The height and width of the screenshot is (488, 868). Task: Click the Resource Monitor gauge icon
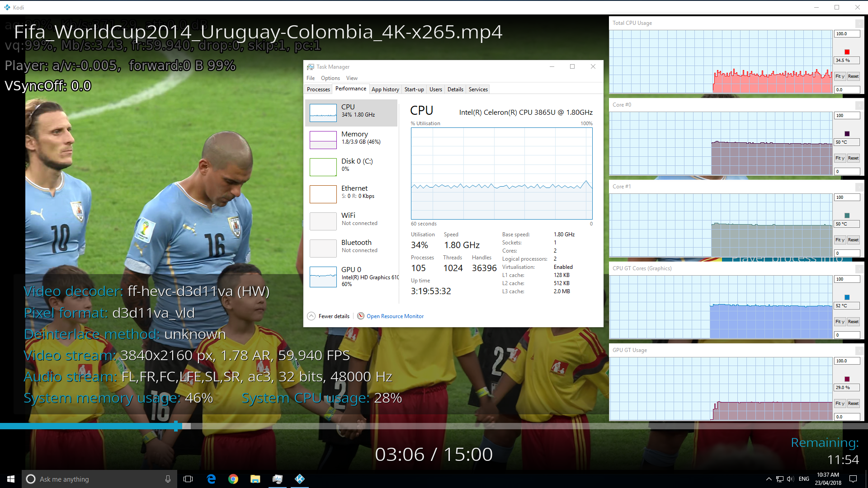click(361, 316)
